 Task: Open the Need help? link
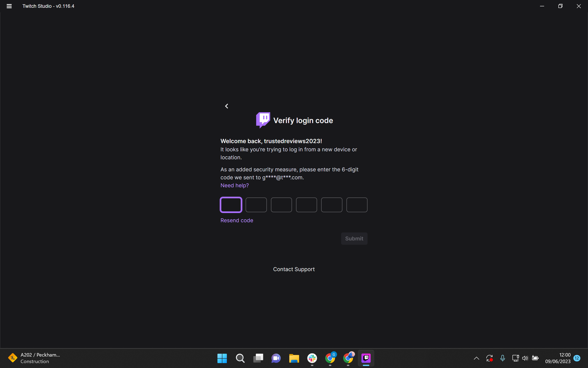click(x=234, y=185)
